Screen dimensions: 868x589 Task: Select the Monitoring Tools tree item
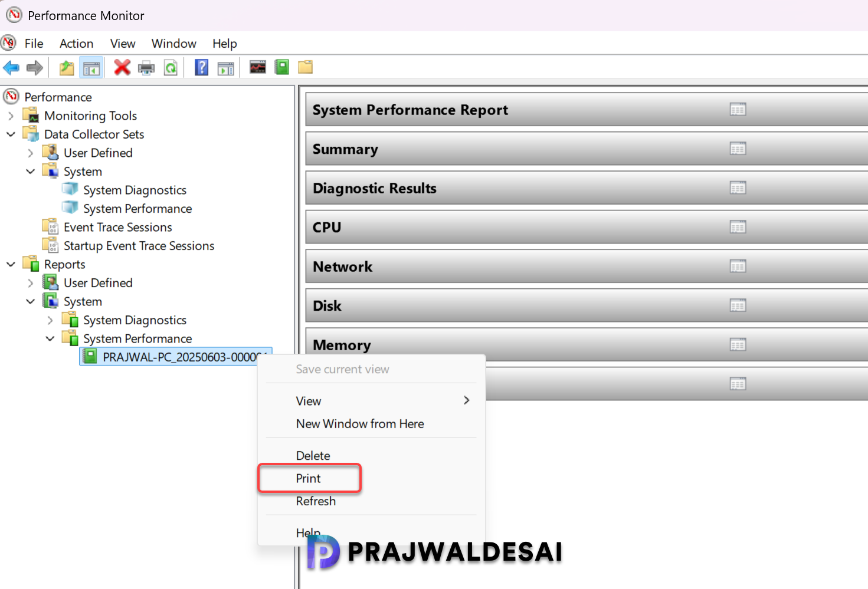(91, 116)
